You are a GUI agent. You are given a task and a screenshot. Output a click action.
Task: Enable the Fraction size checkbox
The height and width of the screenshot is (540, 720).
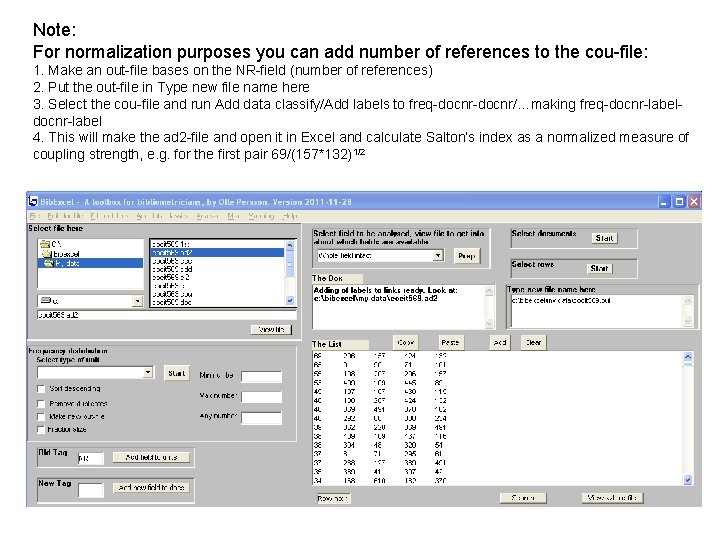tap(41, 429)
